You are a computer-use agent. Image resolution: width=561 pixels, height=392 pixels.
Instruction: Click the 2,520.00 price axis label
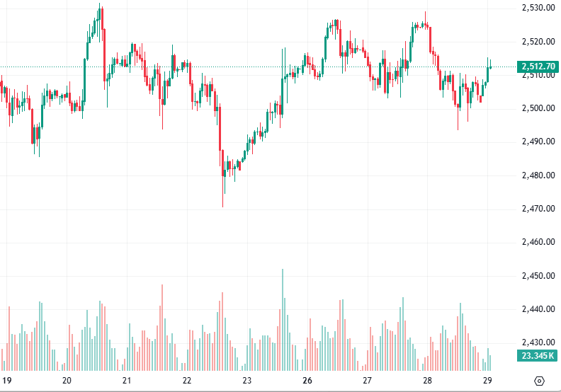[536, 41]
